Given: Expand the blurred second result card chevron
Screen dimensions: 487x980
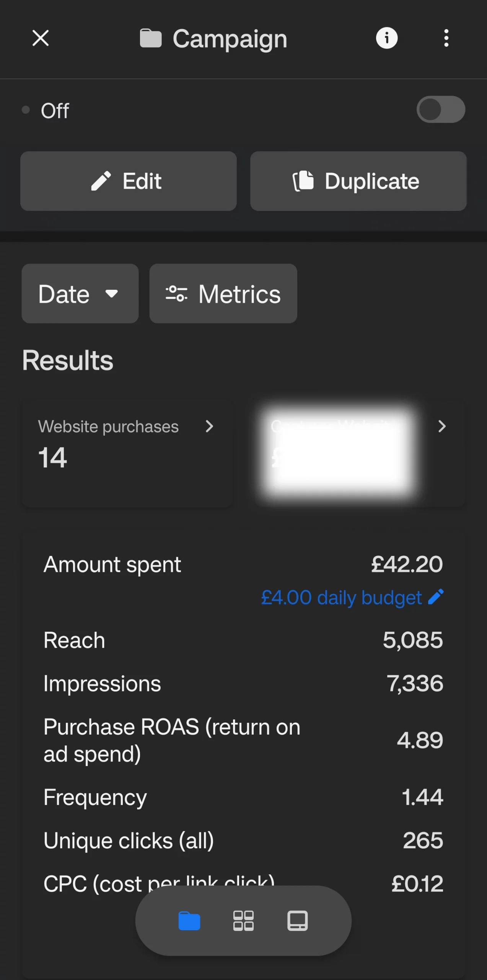Looking at the screenshot, I should click(442, 426).
